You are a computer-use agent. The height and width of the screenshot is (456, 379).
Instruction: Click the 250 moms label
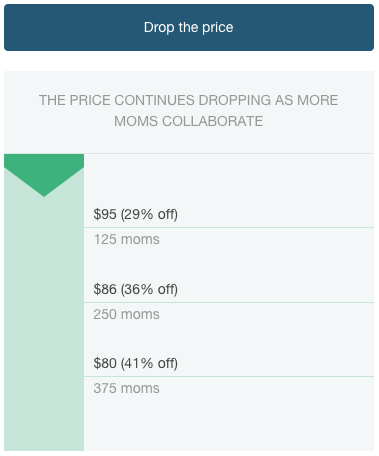(127, 314)
